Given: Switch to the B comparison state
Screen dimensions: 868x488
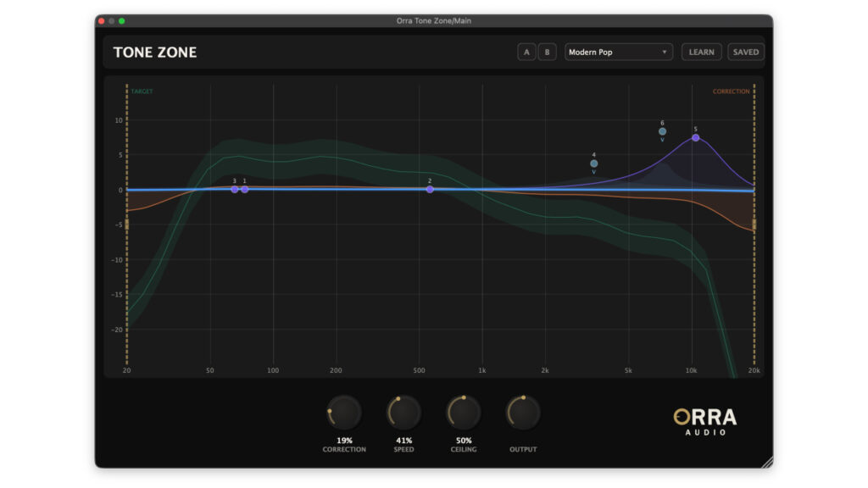Looking at the screenshot, I should 547,53.
